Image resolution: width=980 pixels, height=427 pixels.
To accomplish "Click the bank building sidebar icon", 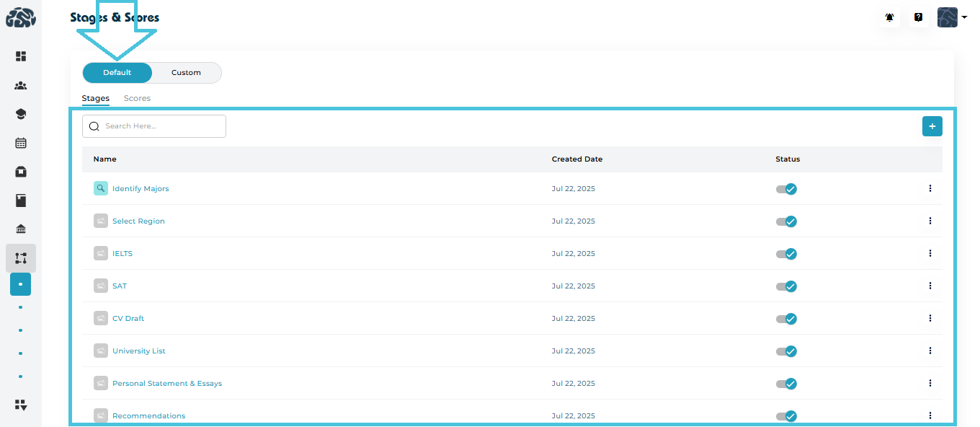I will [21, 229].
